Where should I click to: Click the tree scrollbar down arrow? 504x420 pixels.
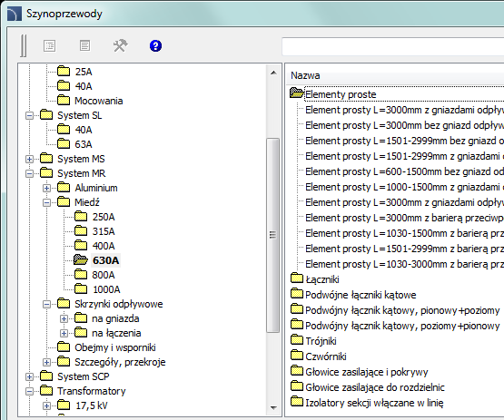click(x=273, y=408)
